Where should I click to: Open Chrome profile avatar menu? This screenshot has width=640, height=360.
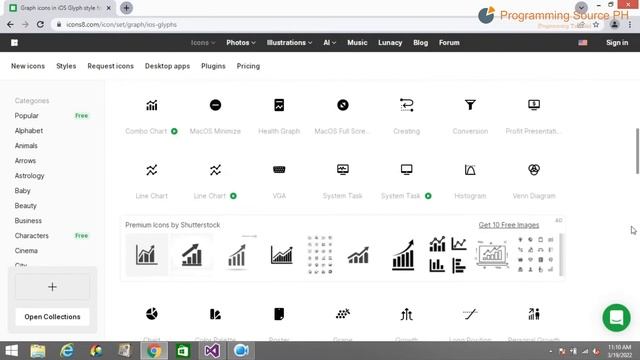(614, 24)
